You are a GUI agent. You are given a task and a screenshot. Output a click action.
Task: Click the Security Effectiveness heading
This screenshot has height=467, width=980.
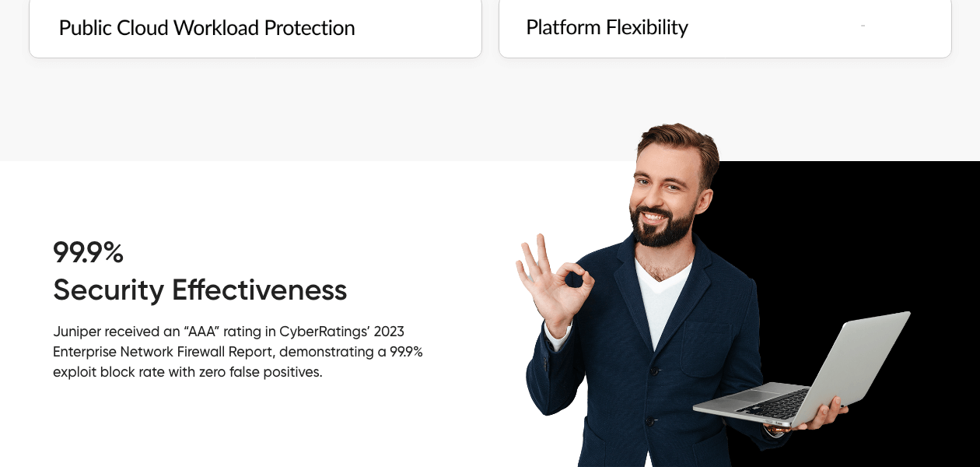[x=200, y=290]
